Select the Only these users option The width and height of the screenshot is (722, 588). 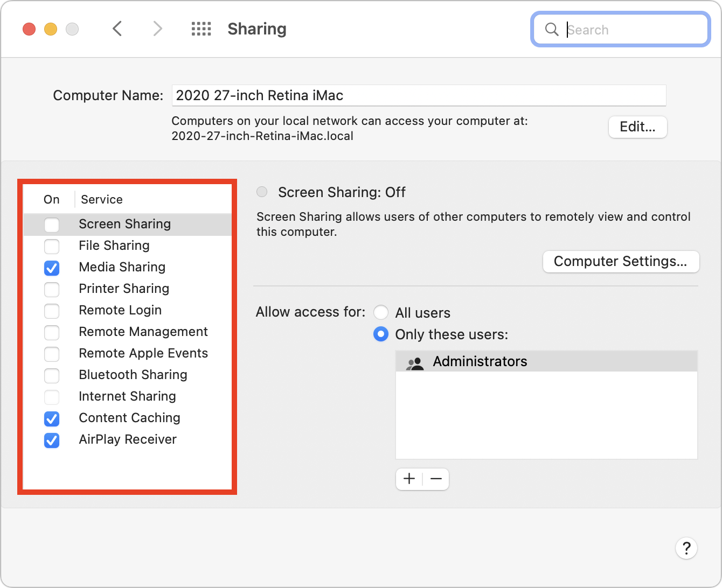381,334
